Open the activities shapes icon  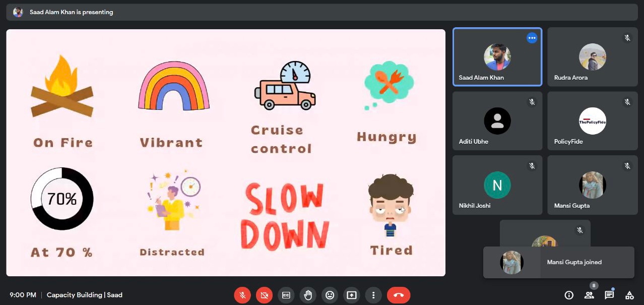(x=629, y=295)
